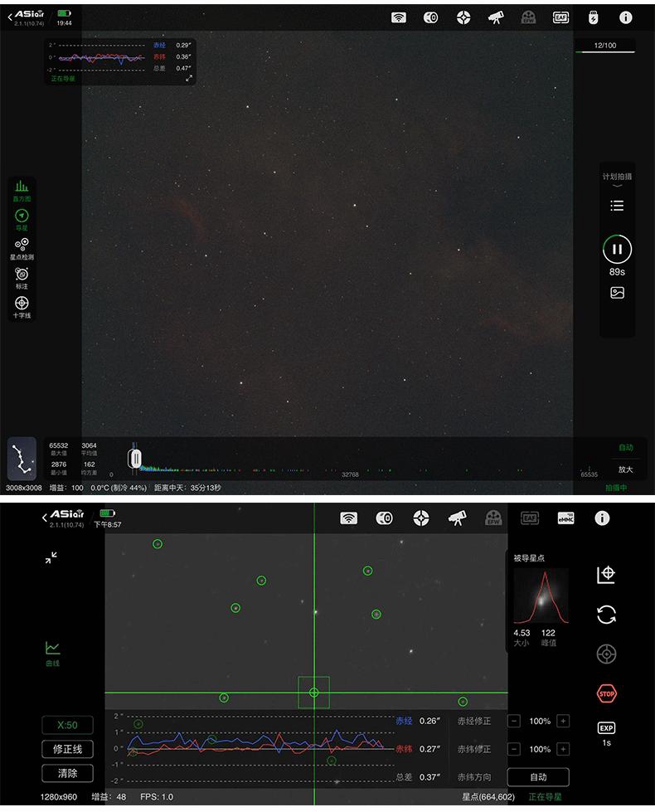The width and height of the screenshot is (655, 812).
Task: Click the 标注 annotation icon
Action: click(x=22, y=276)
